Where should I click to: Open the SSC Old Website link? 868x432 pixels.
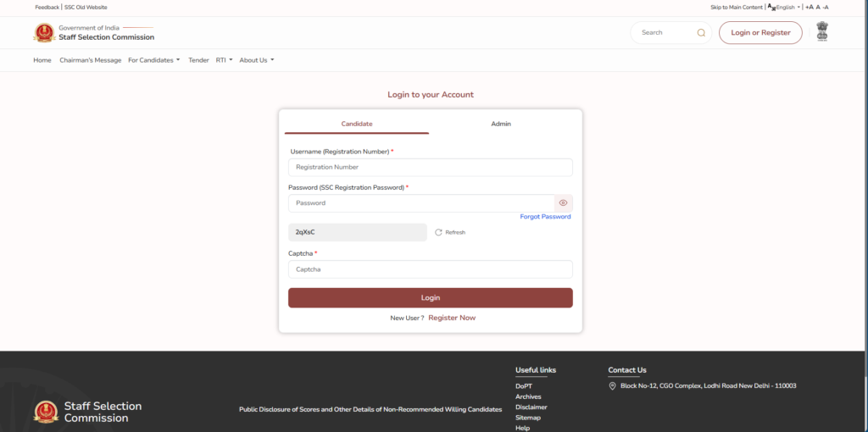[x=86, y=7]
